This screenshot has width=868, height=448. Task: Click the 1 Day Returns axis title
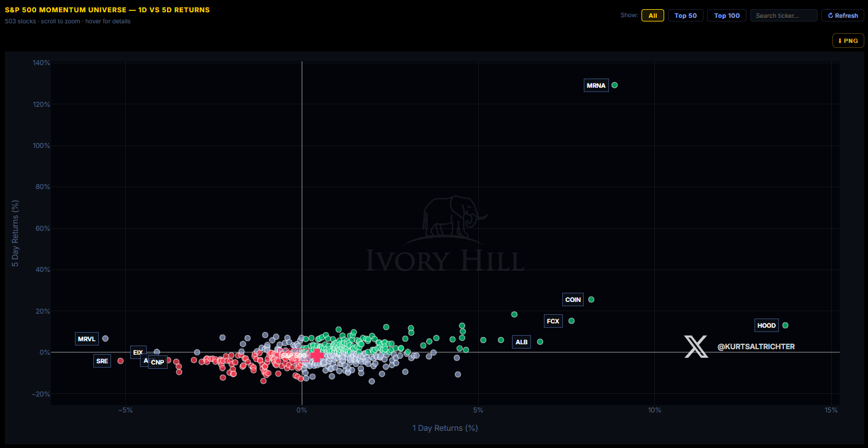445,428
